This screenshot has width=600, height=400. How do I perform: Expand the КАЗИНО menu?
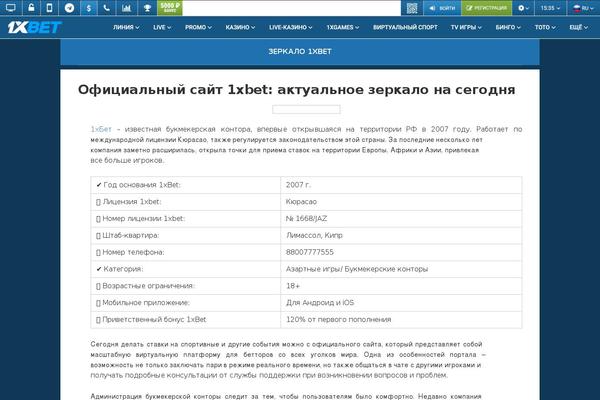tap(240, 27)
